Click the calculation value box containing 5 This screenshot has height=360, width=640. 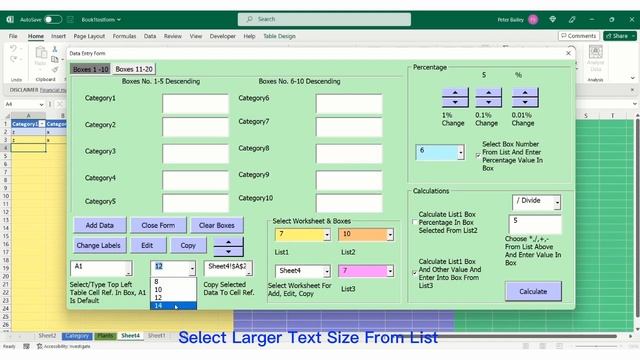(x=535, y=224)
